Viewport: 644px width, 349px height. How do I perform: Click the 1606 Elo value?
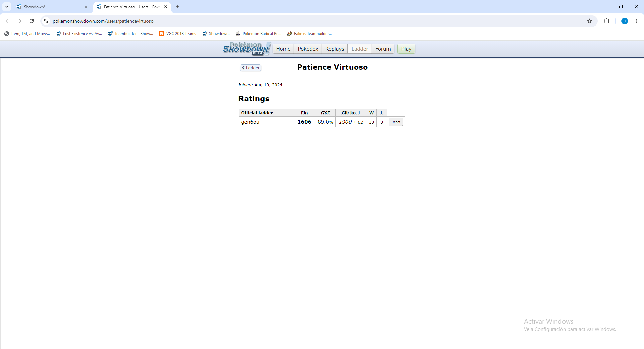coord(304,122)
